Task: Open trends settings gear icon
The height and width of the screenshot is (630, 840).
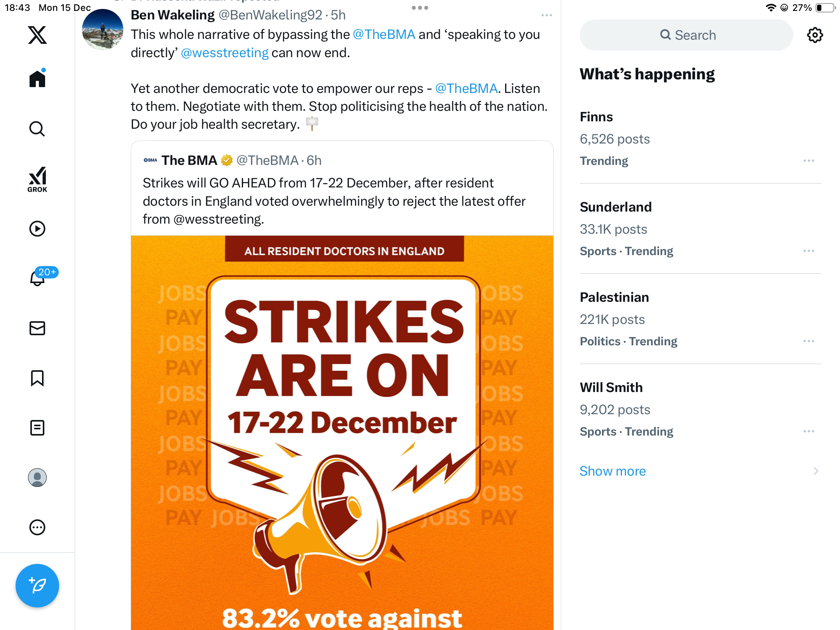Action: click(x=815, y=35)
